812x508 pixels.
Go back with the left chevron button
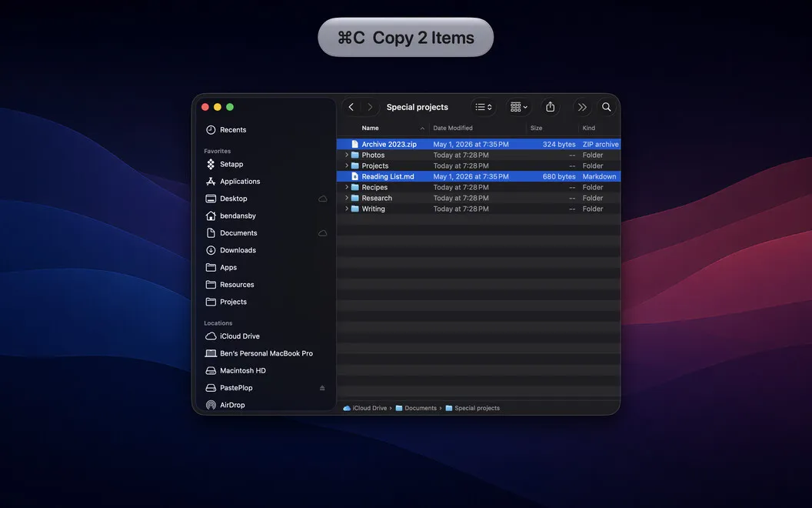[351, 107]
